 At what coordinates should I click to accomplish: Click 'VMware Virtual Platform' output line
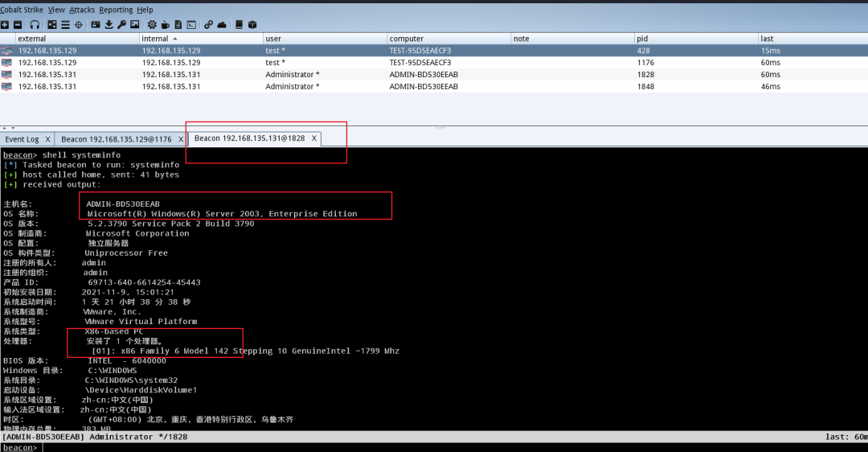click(x=141, y=321)
